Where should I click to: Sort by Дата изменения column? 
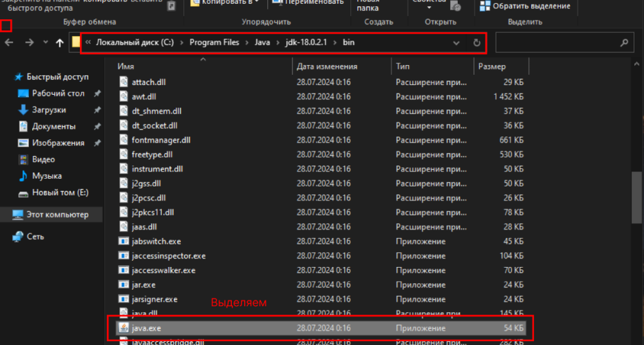point(327,66)
